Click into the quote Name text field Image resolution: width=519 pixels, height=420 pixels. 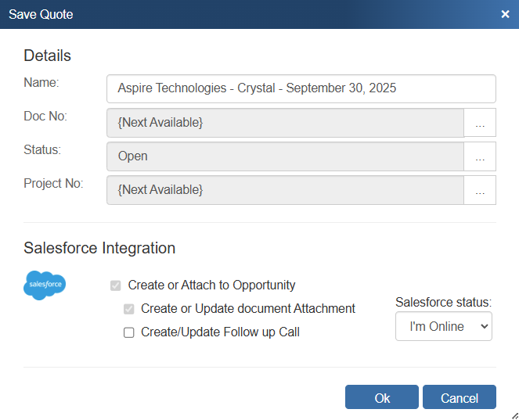click(x=301, y=88)
